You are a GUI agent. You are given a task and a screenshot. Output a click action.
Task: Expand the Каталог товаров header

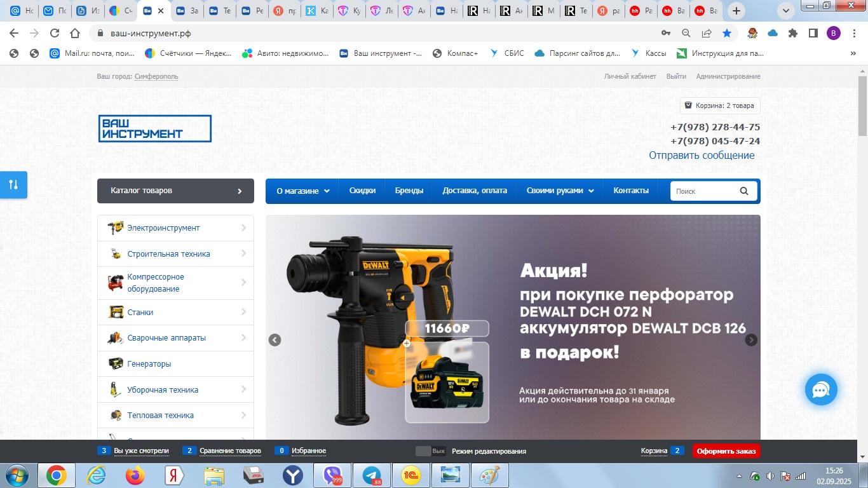(175, 191)
